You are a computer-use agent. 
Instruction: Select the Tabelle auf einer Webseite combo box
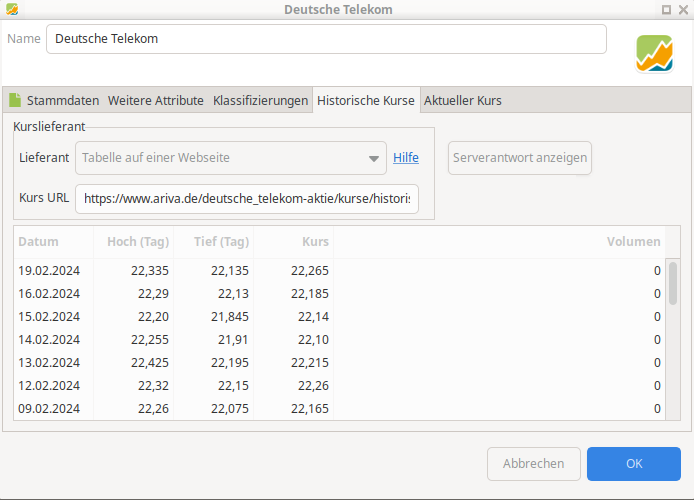coord(231,158)
